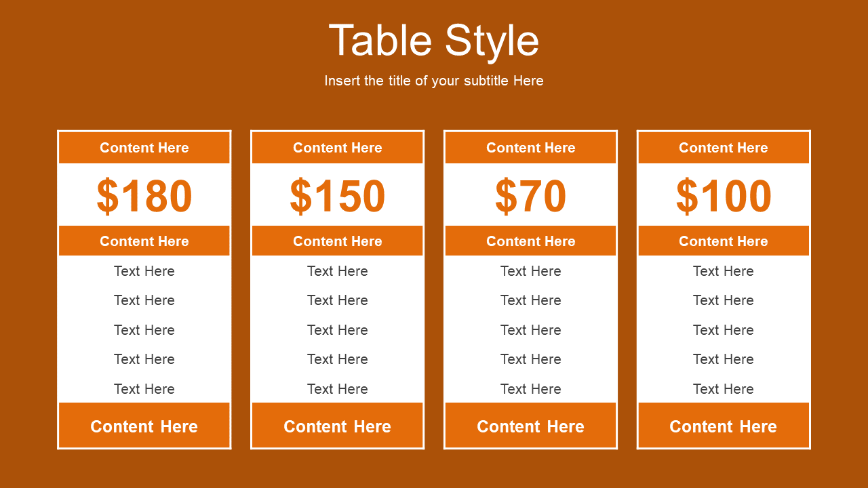The image size is (868, 488).
Task: Click the "Content Here" band directly below $180
Action: click(x=144, y=241)
